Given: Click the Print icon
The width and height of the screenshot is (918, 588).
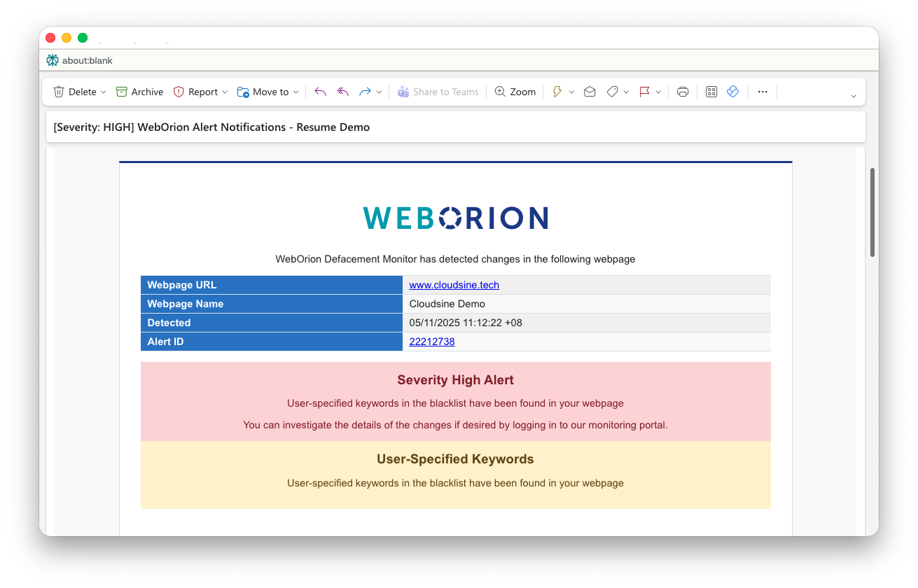Looking at the screenshot, I should pyautogui.click(x=683, y=92).
